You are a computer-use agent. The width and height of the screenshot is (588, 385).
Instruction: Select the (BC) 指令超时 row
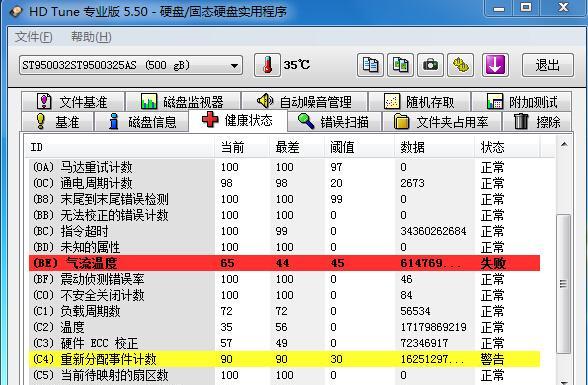coord(285,231)
